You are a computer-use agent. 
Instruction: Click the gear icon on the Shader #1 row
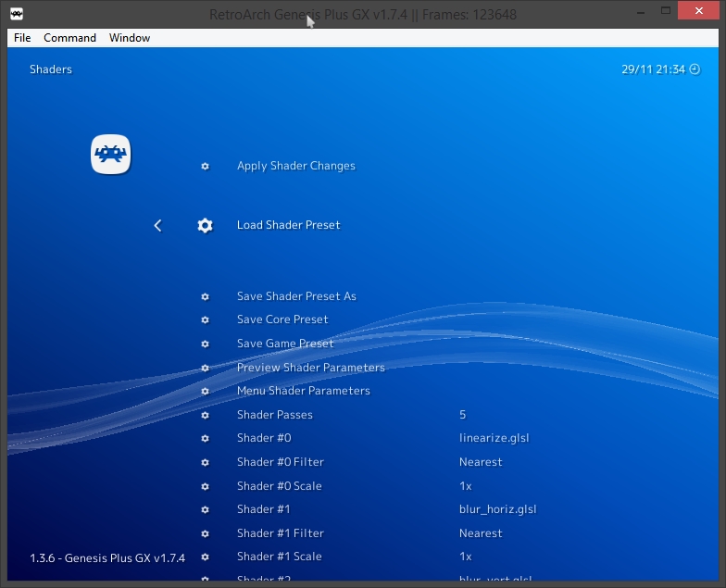click(206, 509)
